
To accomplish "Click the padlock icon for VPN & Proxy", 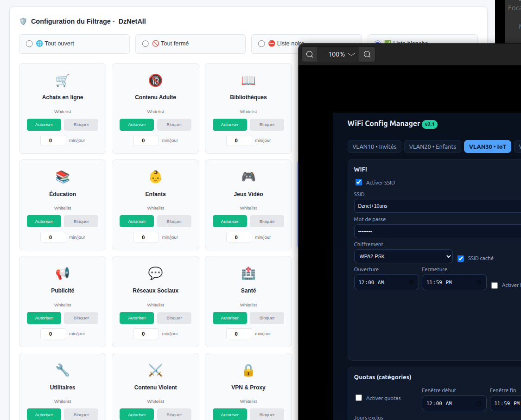I will click(248, 370).
